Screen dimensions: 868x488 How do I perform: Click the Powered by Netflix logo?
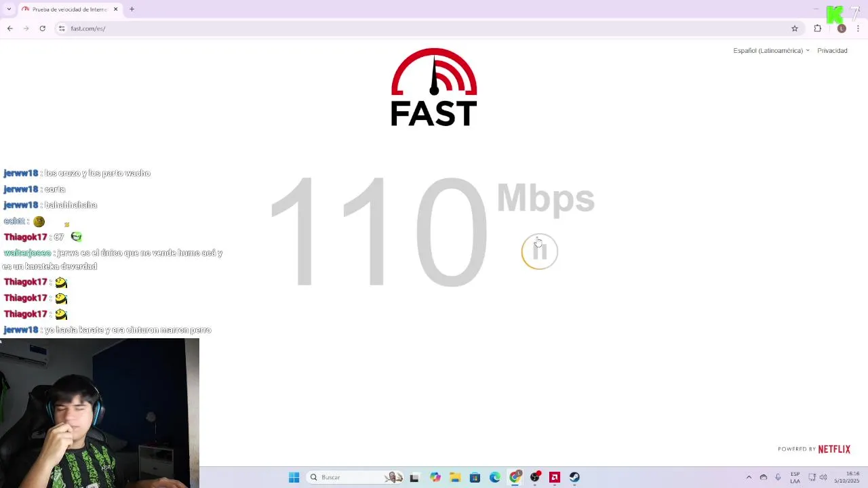[814, 449]
